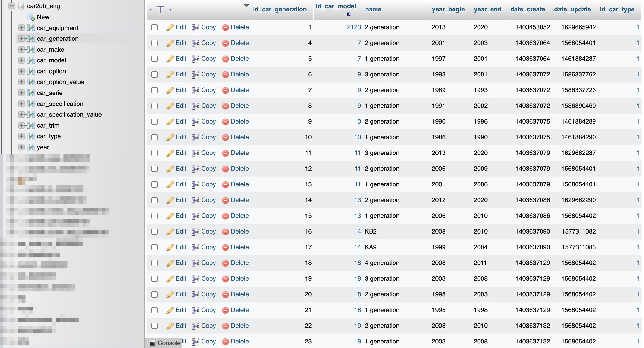Screen dimensions: 644x348
Task: Tick the checkbox for generation row 7
Action: coord(155,90)
